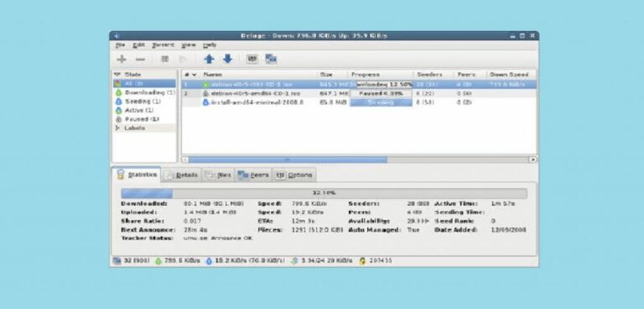This screenshot has height=309, width=644.
Task: Click the green download speed icon in status bar
Action: coord(158,261)
